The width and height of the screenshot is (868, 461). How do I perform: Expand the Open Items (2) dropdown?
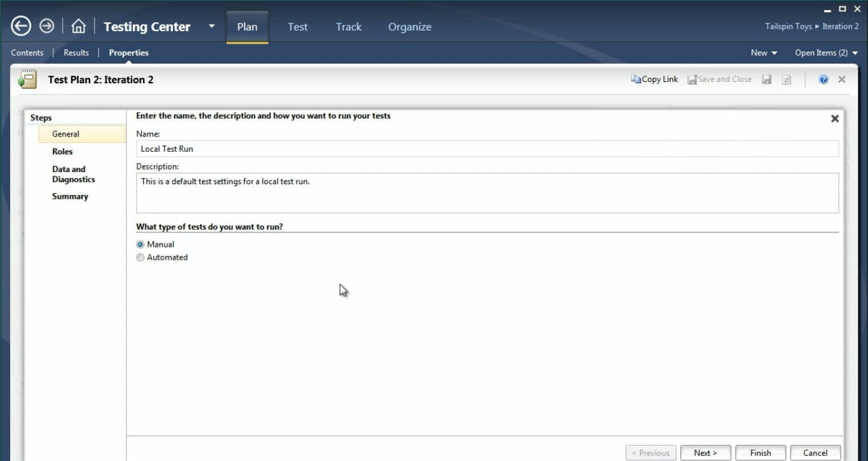[826, 53]
